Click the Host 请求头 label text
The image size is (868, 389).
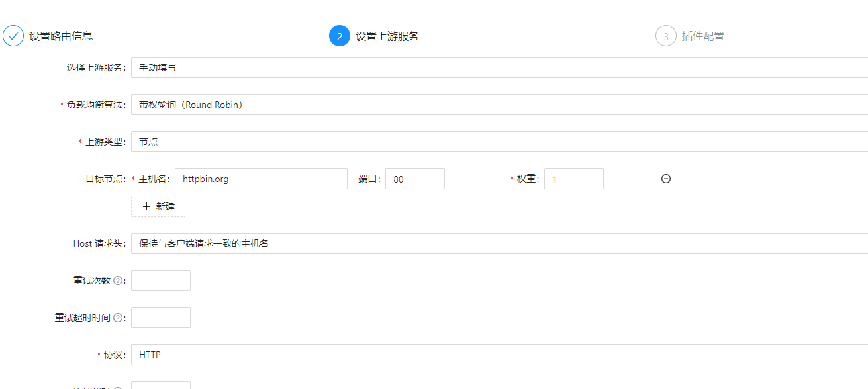(98, 243)
